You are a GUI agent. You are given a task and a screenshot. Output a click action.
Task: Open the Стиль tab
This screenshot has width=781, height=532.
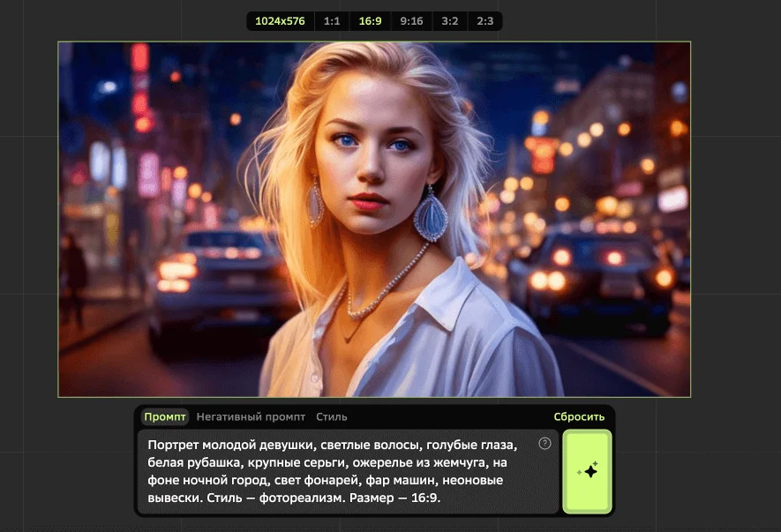332,417
